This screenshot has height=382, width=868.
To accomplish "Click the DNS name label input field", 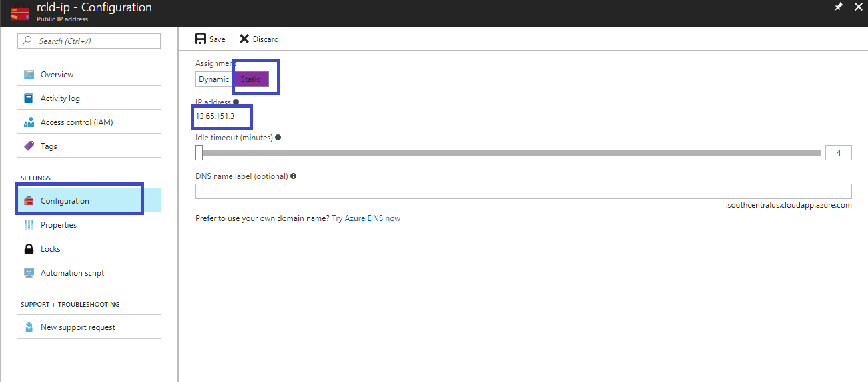I will 523,192.
